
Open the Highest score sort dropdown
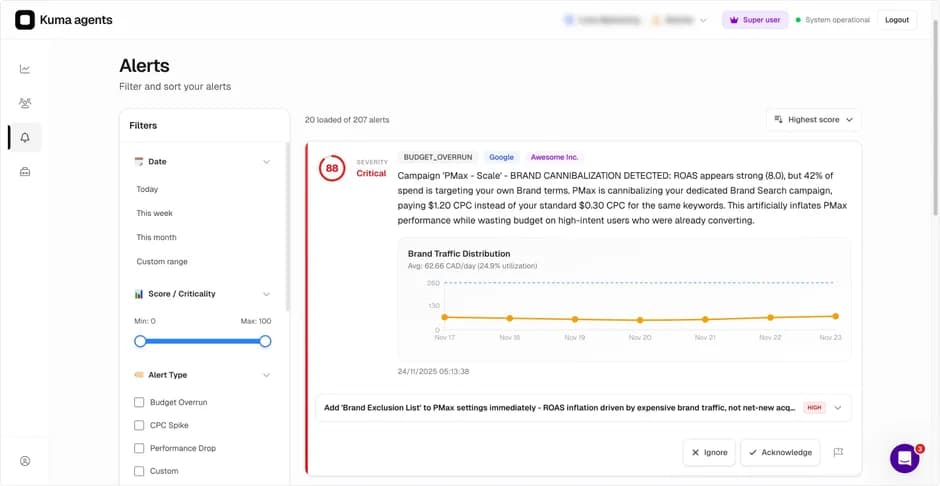(814, 119)
